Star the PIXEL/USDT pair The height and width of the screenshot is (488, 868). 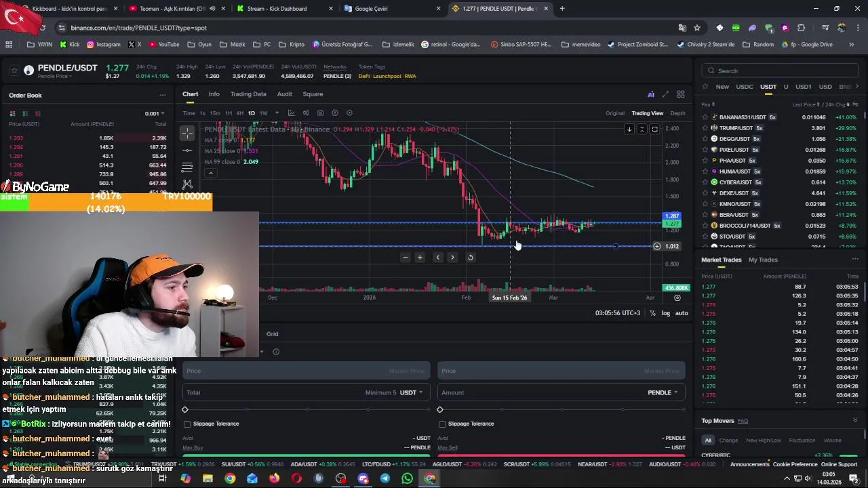point(705,150)
